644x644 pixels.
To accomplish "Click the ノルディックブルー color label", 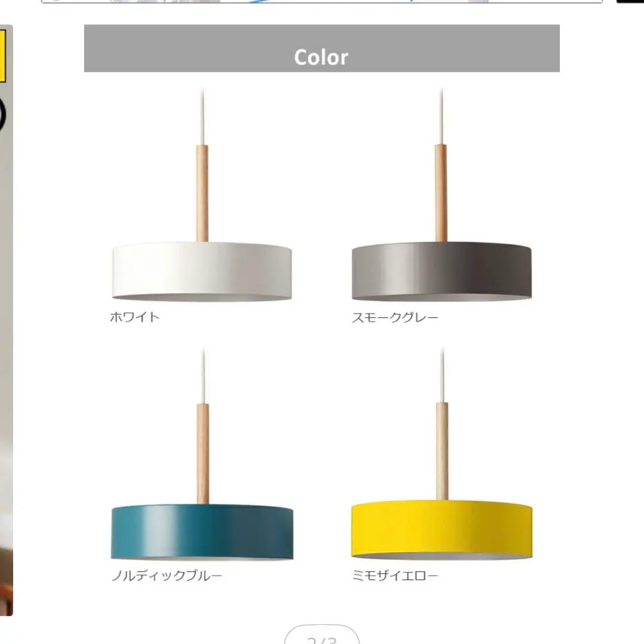I will [167, 575].
